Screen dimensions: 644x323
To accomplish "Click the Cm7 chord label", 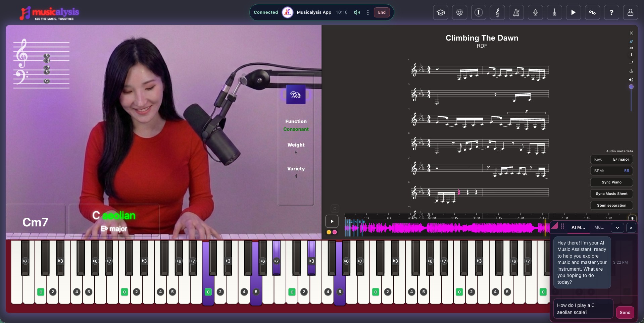I will click(x=35, y=222).
